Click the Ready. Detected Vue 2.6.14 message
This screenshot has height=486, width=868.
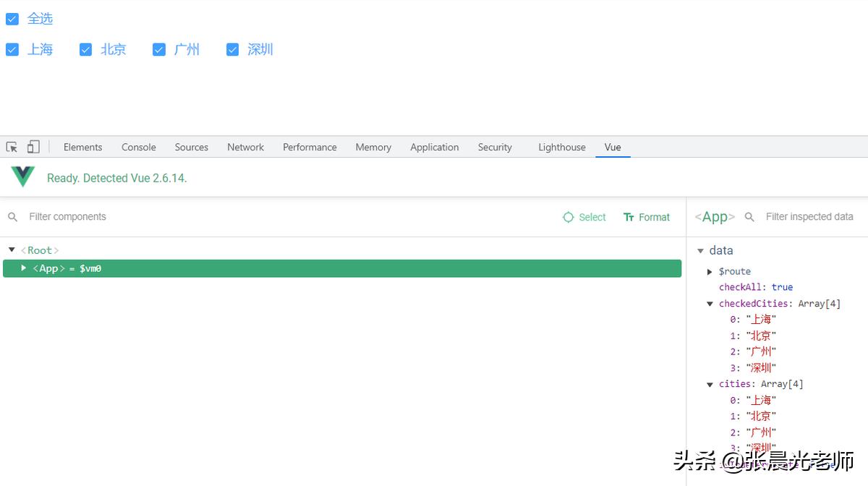[x=117, y=178]
